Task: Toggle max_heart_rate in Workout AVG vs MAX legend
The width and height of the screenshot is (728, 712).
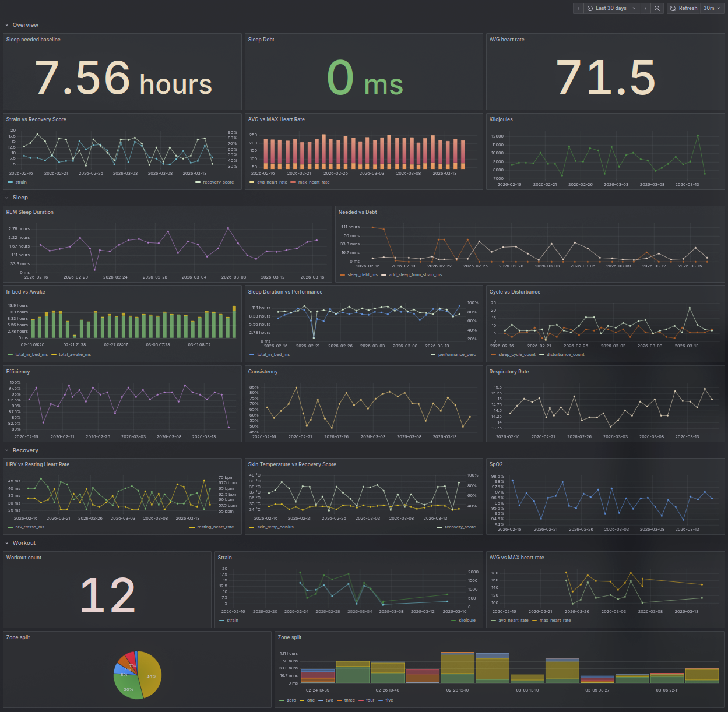Action: pos(551,621)
